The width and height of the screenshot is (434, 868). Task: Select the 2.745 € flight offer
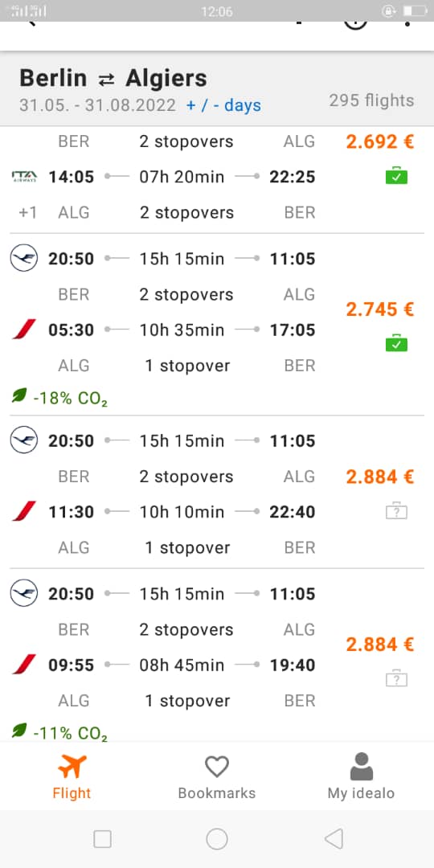217,325
